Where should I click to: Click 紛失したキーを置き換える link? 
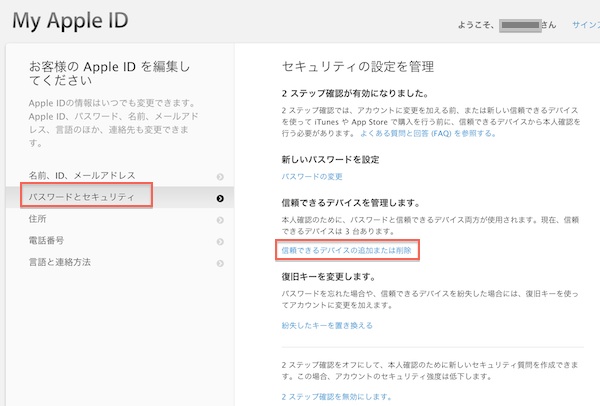[327, 326]
